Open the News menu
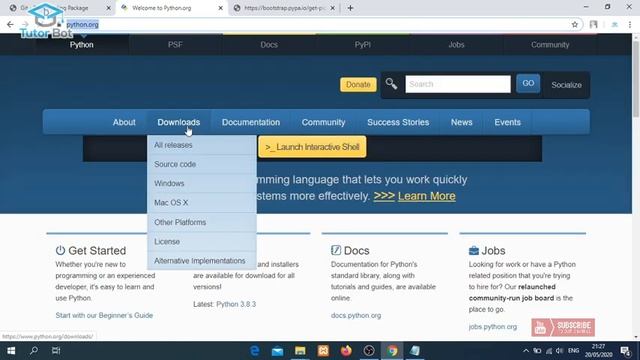Screen dimensions: 640x360 point(461,122)
